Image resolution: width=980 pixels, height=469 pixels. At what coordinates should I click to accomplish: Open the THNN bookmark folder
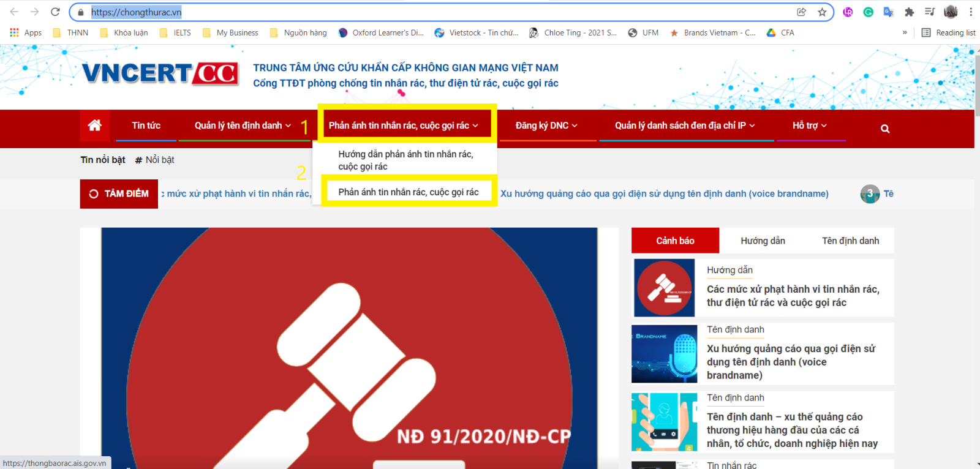70,32
